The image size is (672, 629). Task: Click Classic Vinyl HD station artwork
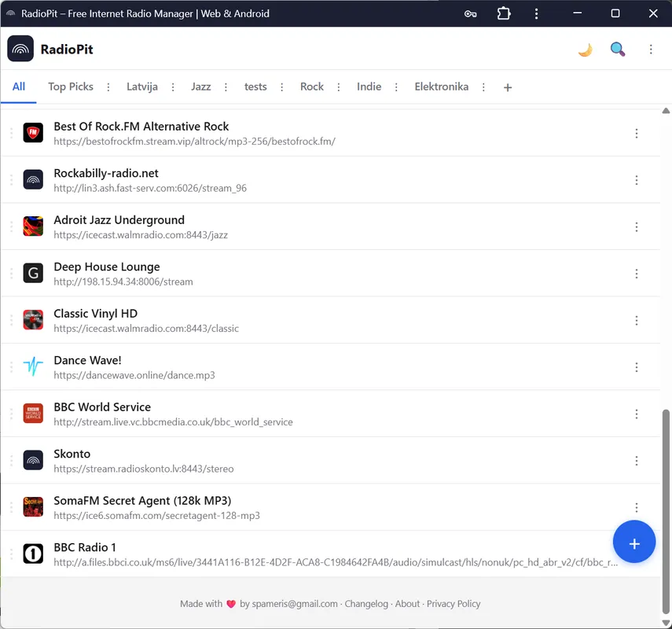(33, 320)
